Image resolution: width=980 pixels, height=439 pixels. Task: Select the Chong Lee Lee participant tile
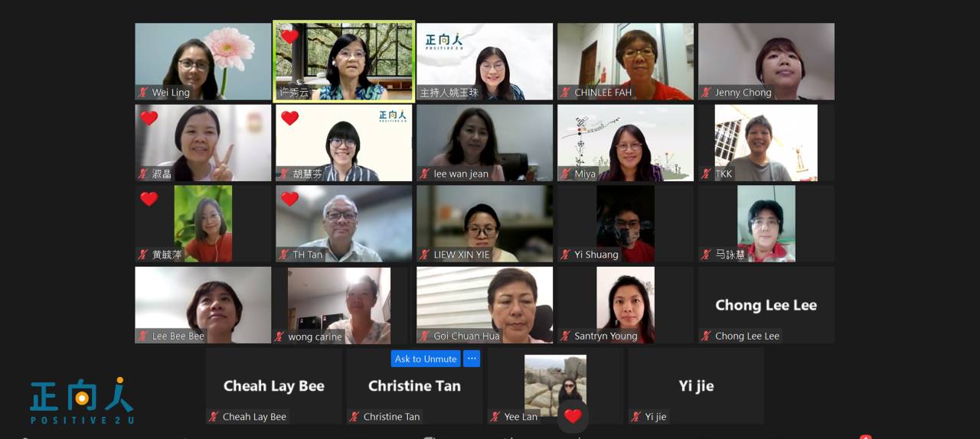tap(766, 305)
